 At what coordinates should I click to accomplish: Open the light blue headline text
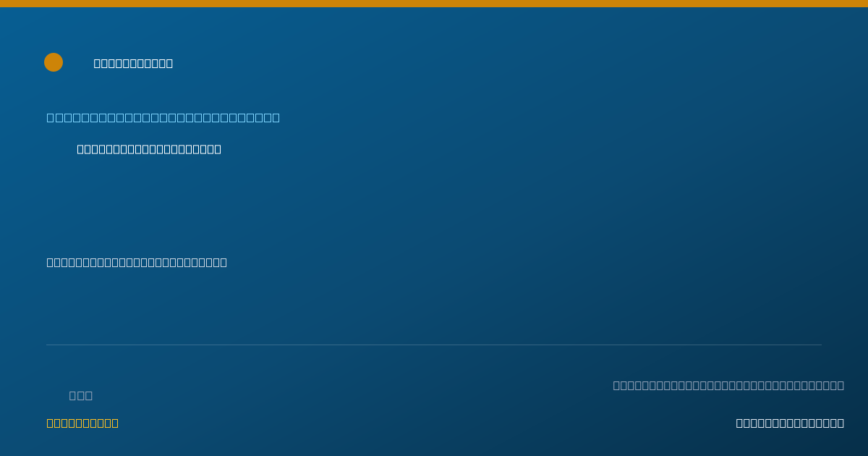pos(163,117)
